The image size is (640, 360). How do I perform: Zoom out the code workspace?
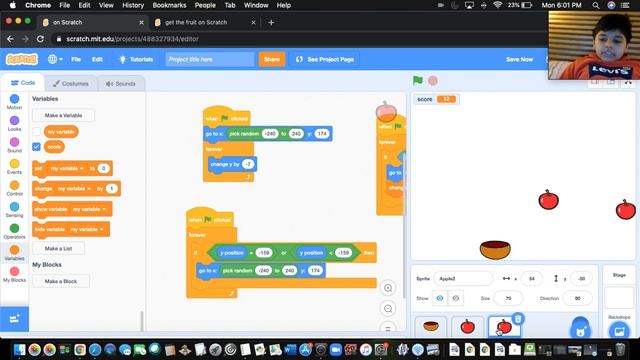tap(388, 309)
